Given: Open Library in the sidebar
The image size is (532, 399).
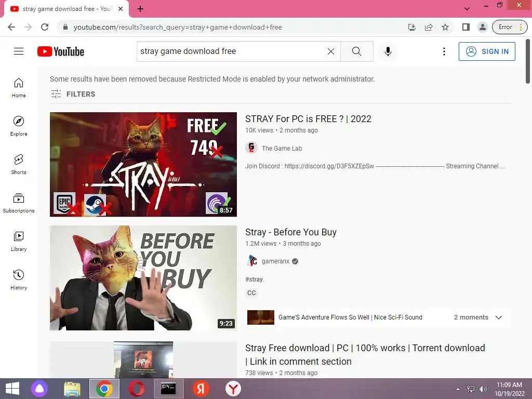Looking at the screenshot, I should click(19, 241).
